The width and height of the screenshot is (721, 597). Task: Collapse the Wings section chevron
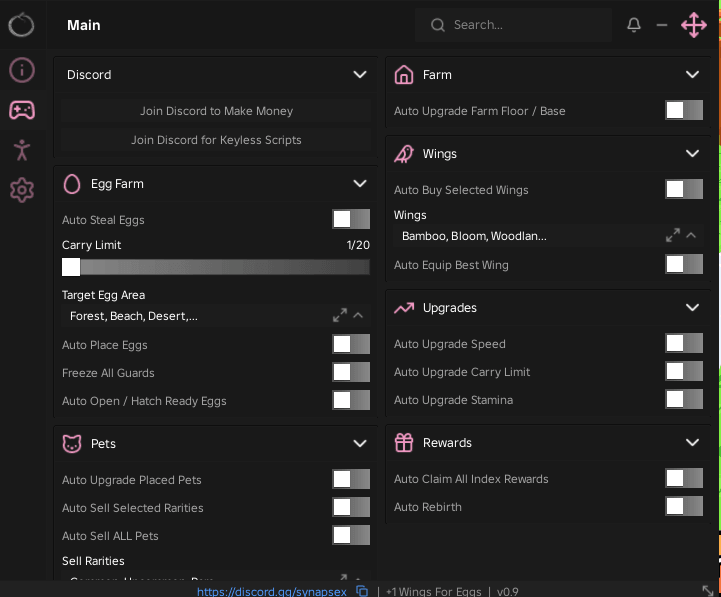[x=692, y=154]
